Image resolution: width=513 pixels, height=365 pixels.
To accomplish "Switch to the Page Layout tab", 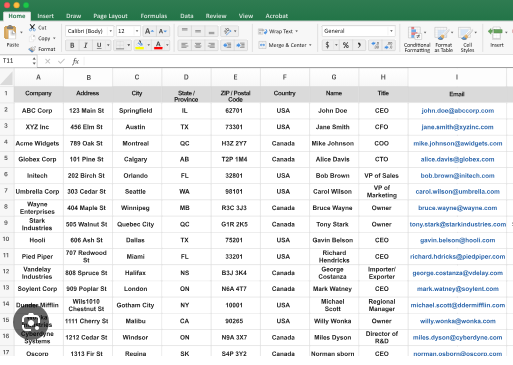I will pos(110,16).
